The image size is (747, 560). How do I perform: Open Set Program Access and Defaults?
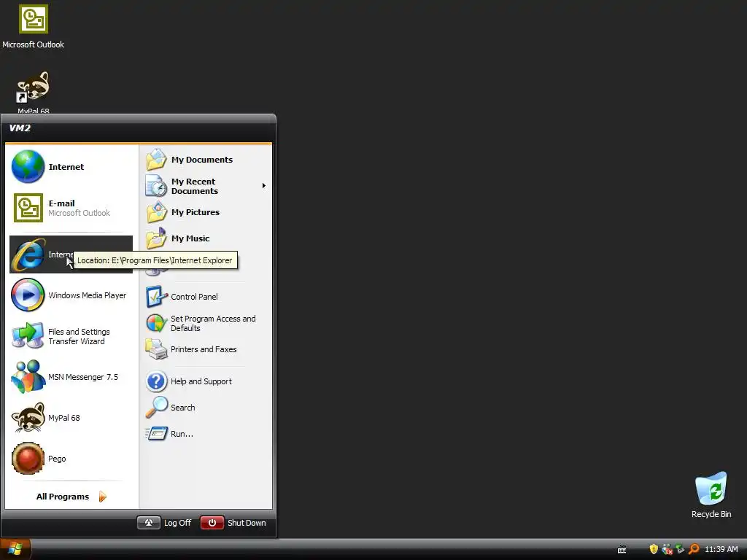(x=206, y=323)
